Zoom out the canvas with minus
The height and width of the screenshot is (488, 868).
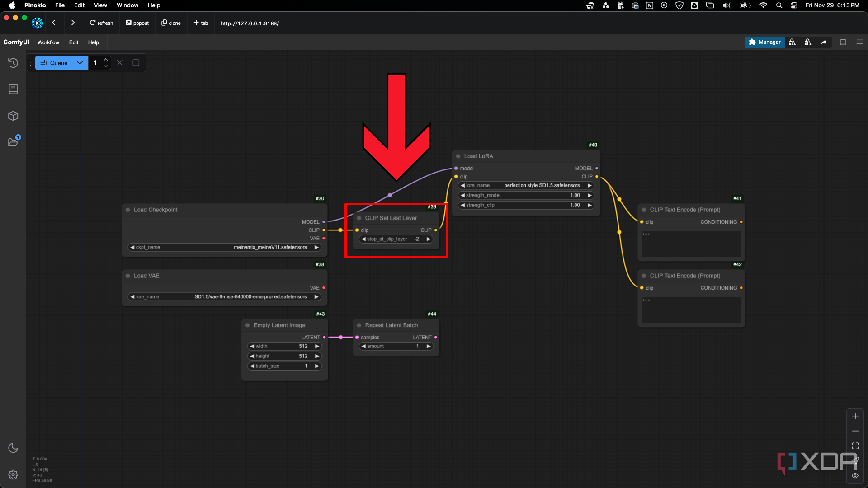pos(855,431)
